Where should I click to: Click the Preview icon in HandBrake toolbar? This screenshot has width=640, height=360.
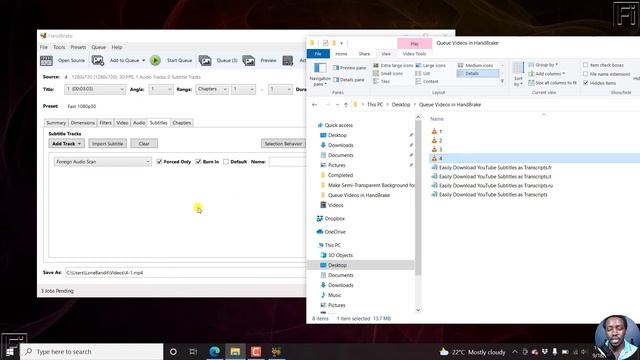(249, 60)
